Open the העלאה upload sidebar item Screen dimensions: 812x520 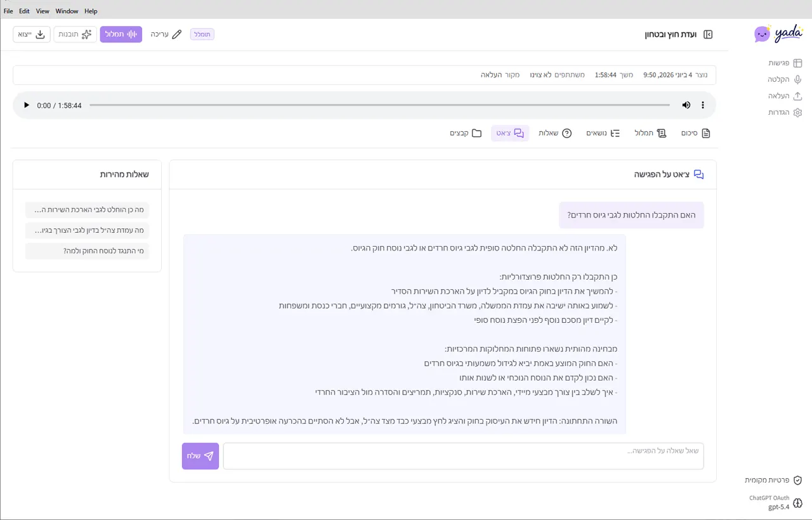(x=785, y=96)
